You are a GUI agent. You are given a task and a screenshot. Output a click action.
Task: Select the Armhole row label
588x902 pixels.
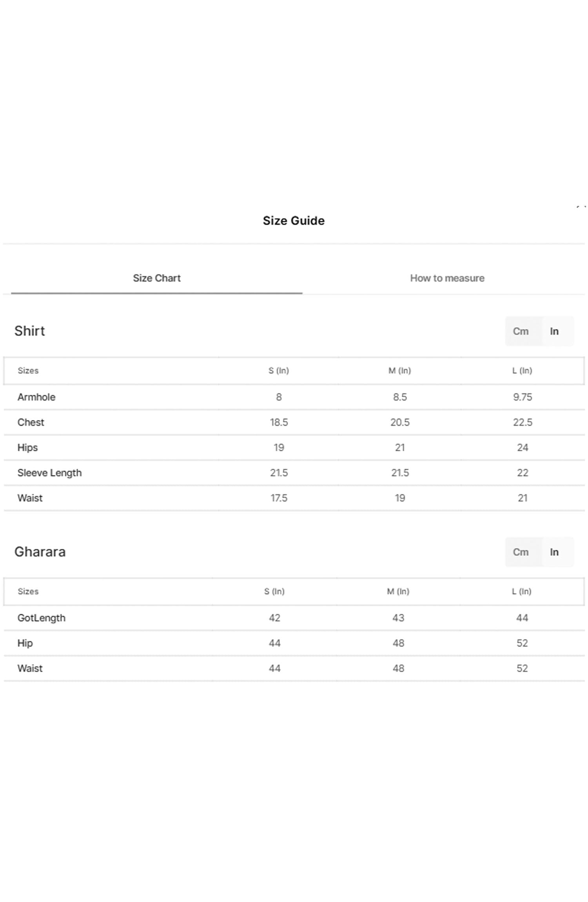click(x=36, y=397)
